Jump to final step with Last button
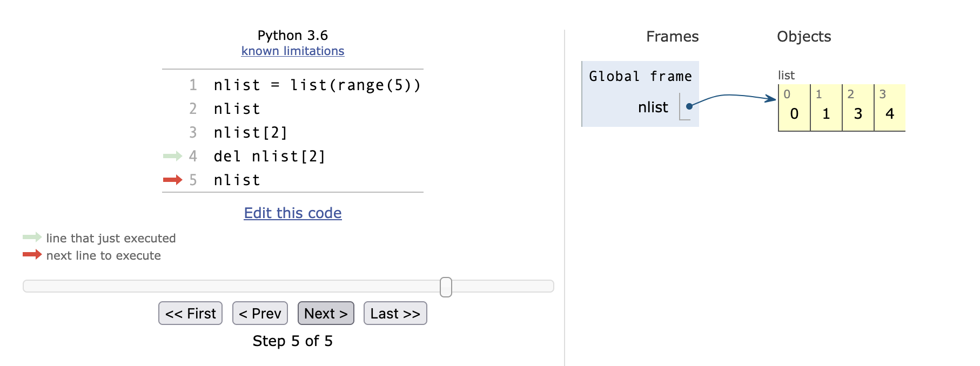The image size is (980, 366). [x=395, y=313]
